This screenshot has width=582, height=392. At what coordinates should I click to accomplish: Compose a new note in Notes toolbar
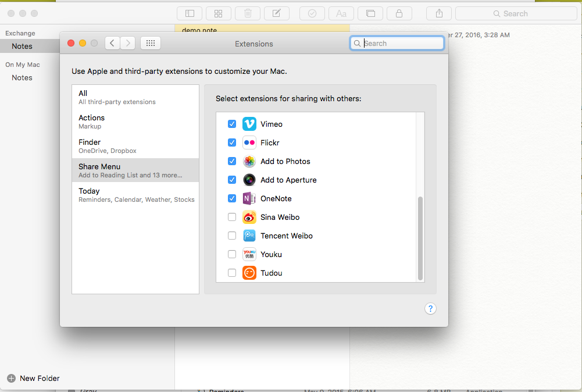click(277, 14)
